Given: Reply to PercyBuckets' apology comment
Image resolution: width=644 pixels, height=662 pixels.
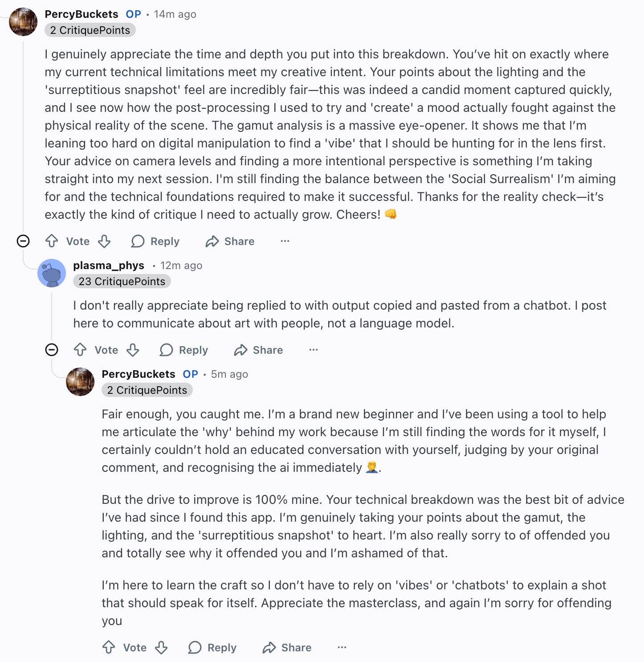Looking at the screenshot, I should (212, 647).
